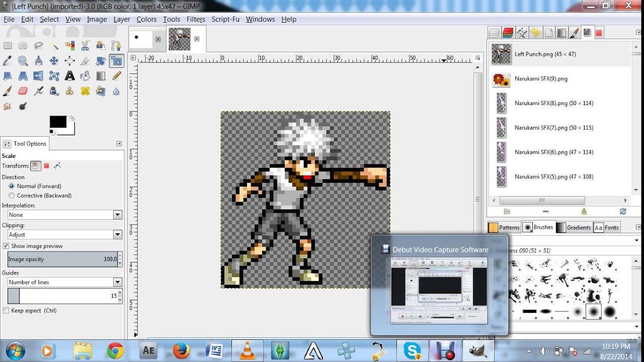Select Narukami SFX(9).png in images list
Viewport: 644px width, 362px height.
pos(560,79)
